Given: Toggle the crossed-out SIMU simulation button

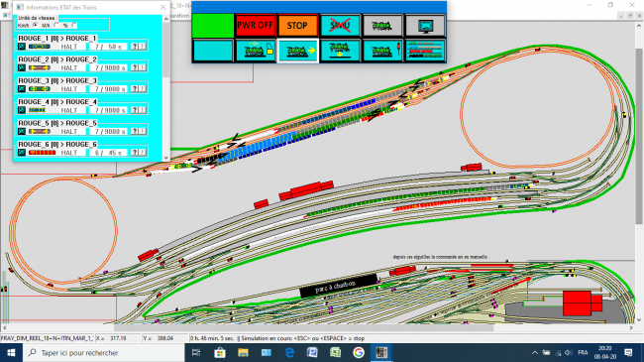Looking at the screenshot, I should pyautogui.click(x=340, y=26).
